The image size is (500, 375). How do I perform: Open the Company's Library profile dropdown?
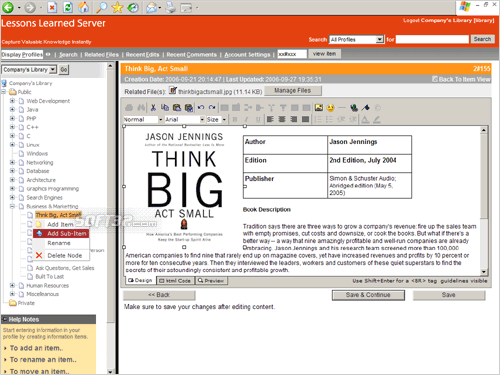(53, 70)
